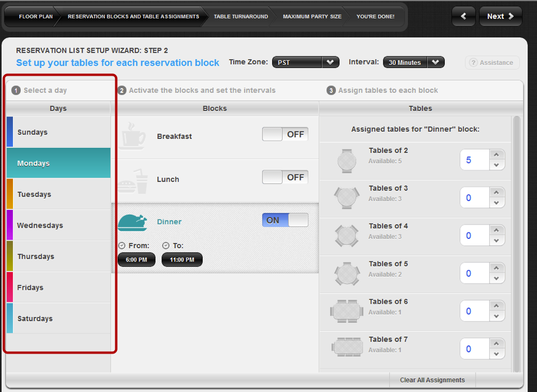Decrease the Tables of 3 count
537x392 pixels.
point(496,203)
